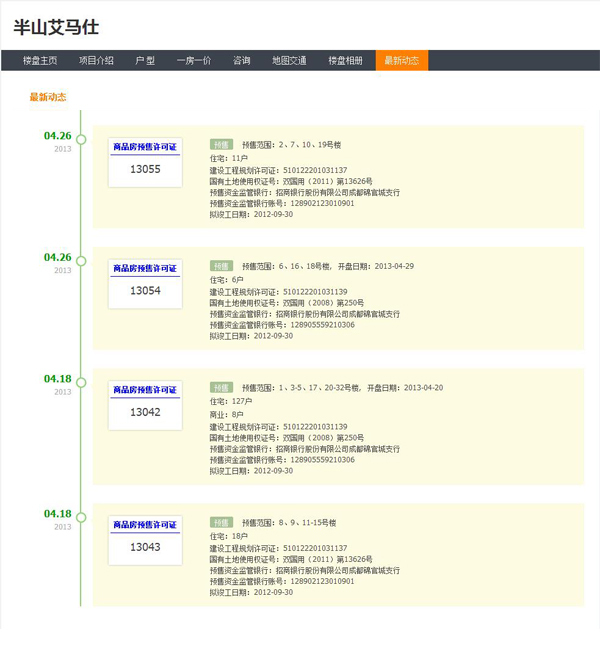Select the 最新动态 active tab

(402, 60)
